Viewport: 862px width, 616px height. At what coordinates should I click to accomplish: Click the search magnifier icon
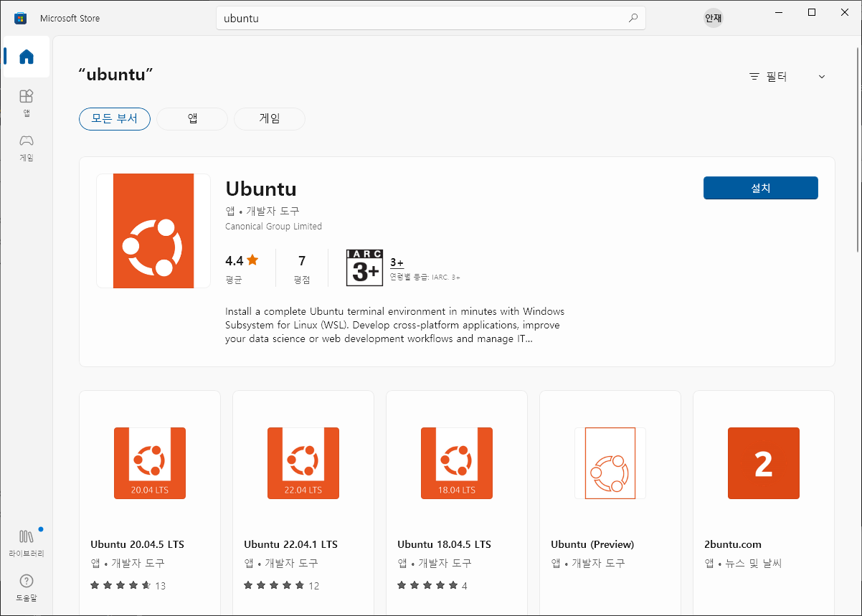coord(633,17)
